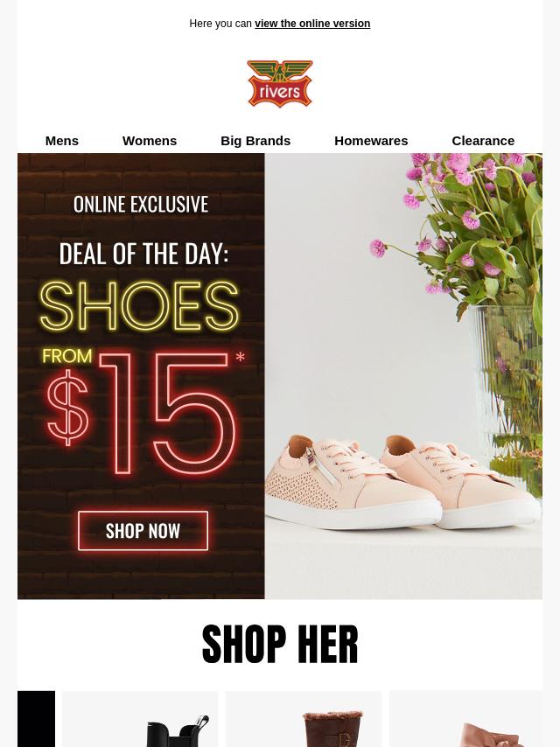Click the neon SHOES headline
The width and height of the screenshot is (560, 747).
click(x=139, y=305)
